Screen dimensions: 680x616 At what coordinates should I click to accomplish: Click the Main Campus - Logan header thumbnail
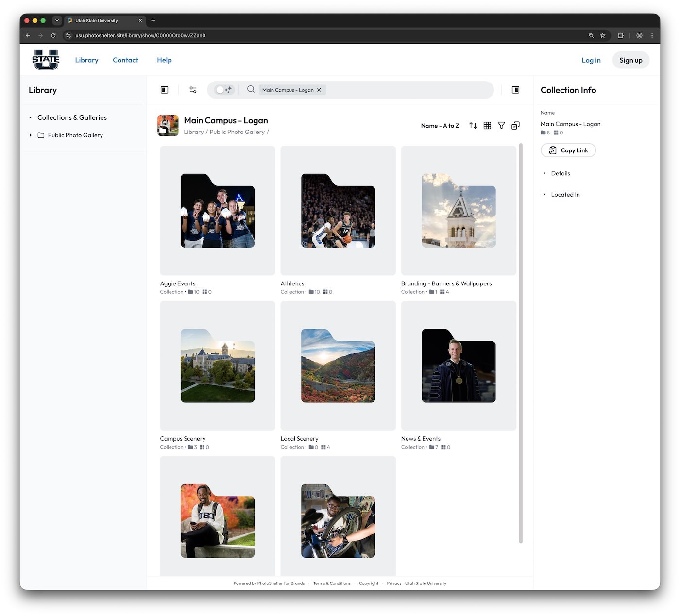(x=168, y=126)
